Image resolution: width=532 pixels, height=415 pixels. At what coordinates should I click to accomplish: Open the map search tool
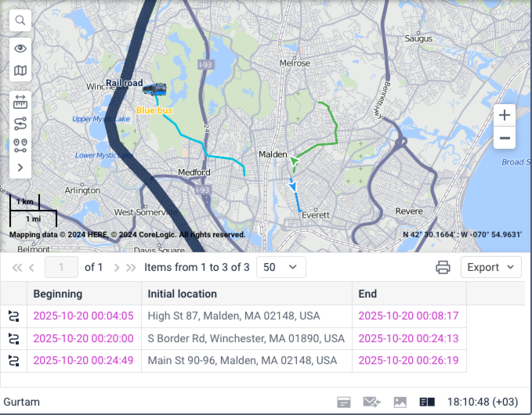(20, 20)
